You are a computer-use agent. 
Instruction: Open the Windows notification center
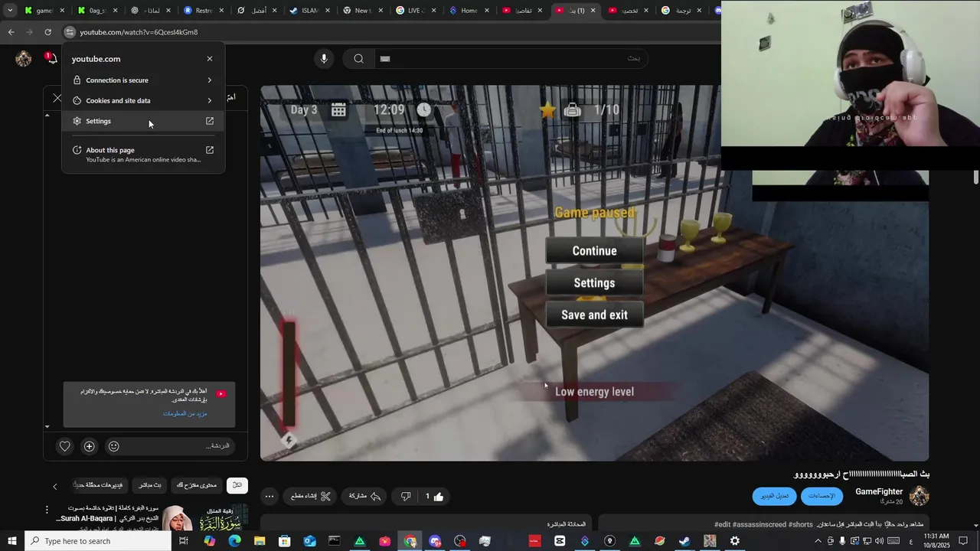963,541
